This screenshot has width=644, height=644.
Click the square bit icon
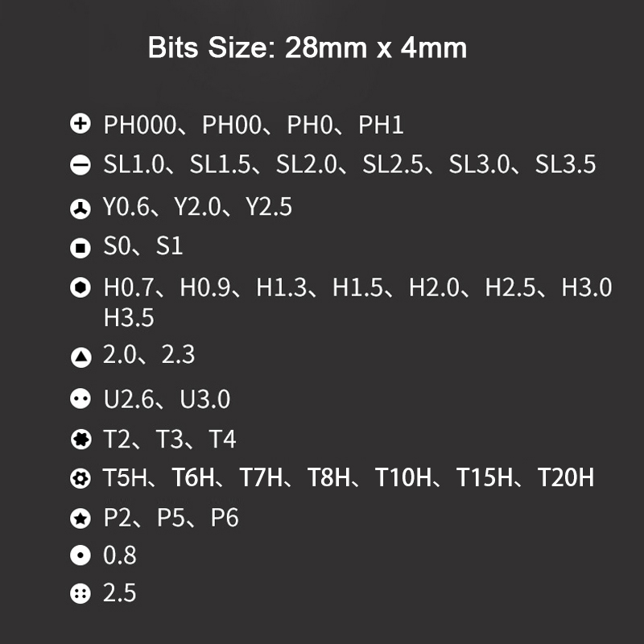[x=80, y=248]
